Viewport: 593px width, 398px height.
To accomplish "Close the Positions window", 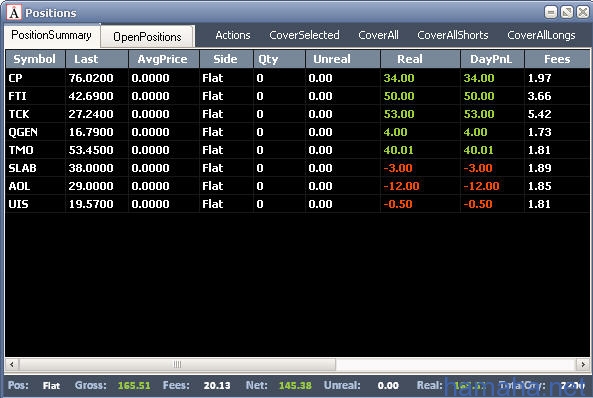I will point(583,12).
